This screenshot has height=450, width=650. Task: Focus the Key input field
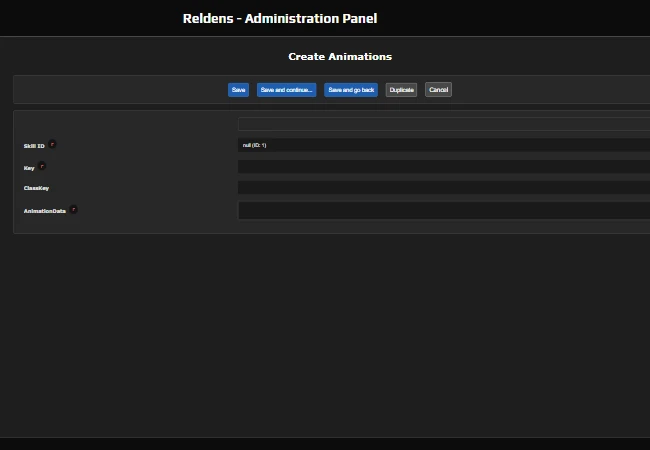pos(444,167)
